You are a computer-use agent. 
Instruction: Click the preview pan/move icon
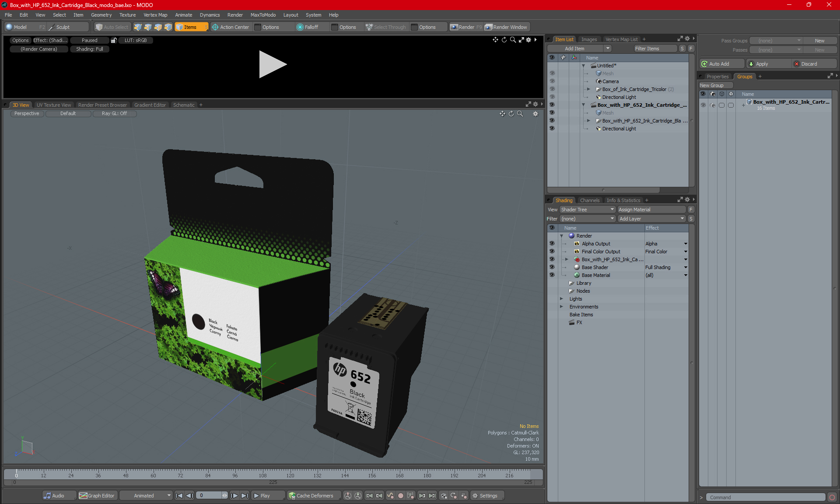click(495, 40)
